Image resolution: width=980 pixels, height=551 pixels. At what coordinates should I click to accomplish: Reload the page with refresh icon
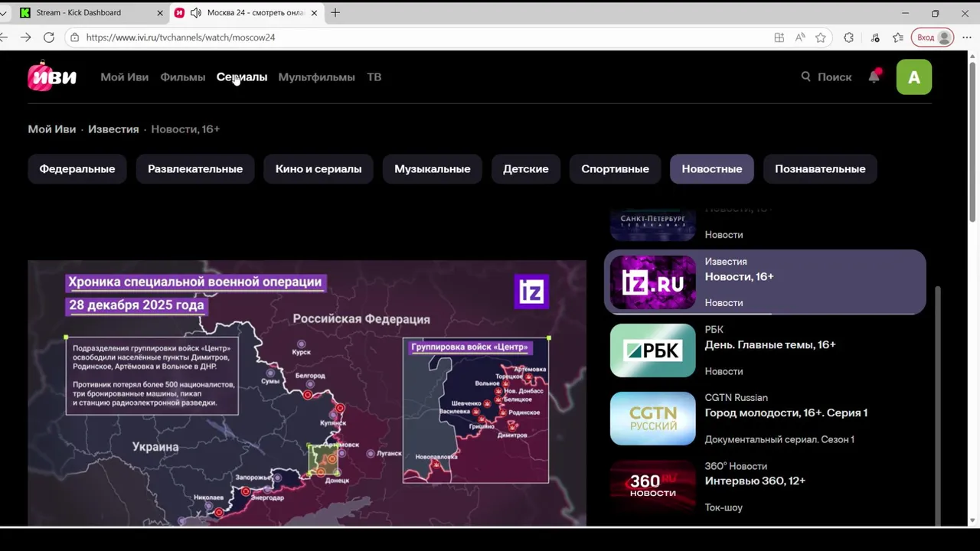[x=49, y=37]
